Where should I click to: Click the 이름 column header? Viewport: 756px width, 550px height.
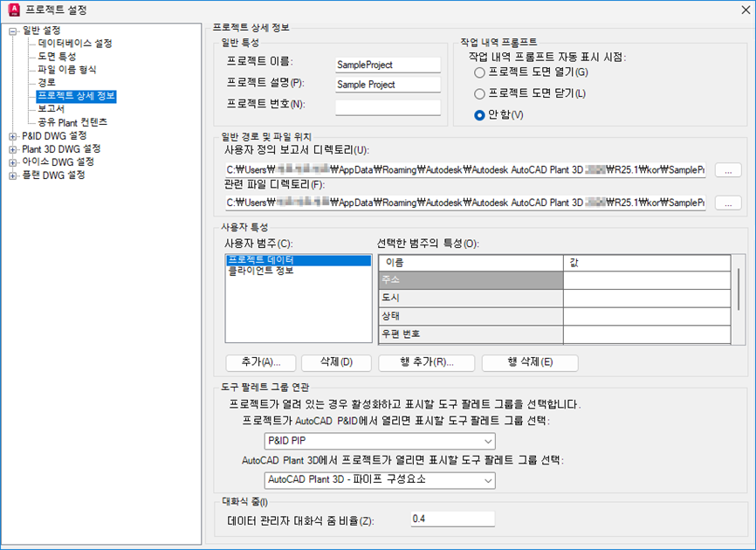point(471,263)
